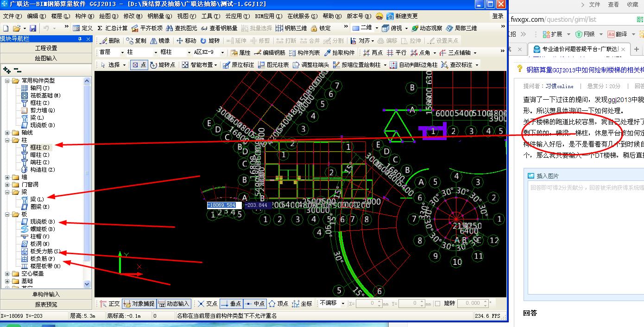
Task: Open the 首层 floor dropdown
Action: tap(123, 53)
